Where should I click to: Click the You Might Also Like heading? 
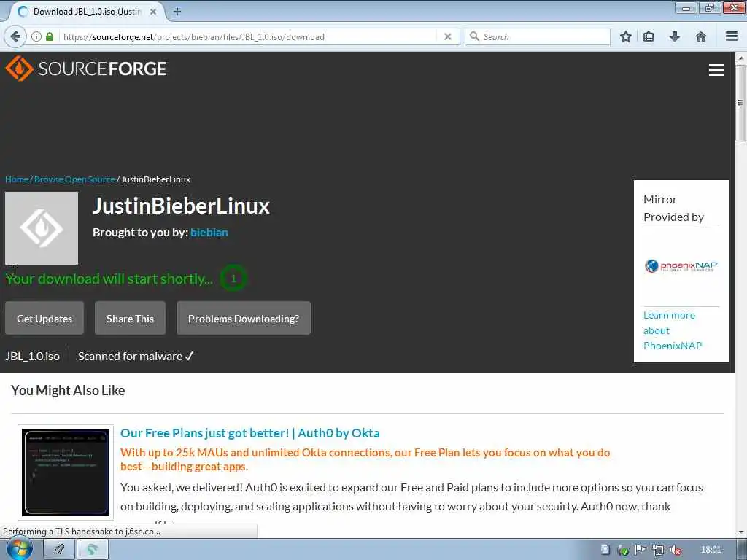pos(68,391)
